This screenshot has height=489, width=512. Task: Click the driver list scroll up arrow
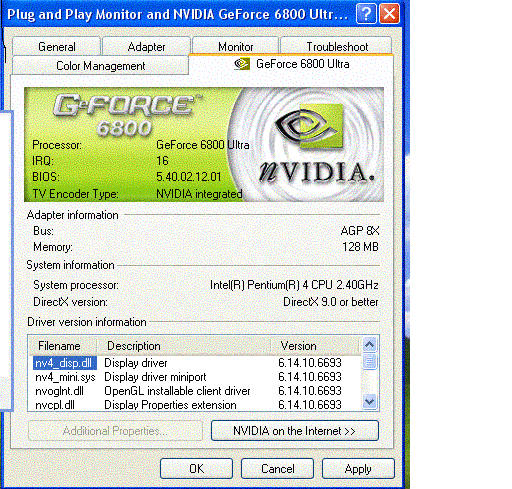369,344
